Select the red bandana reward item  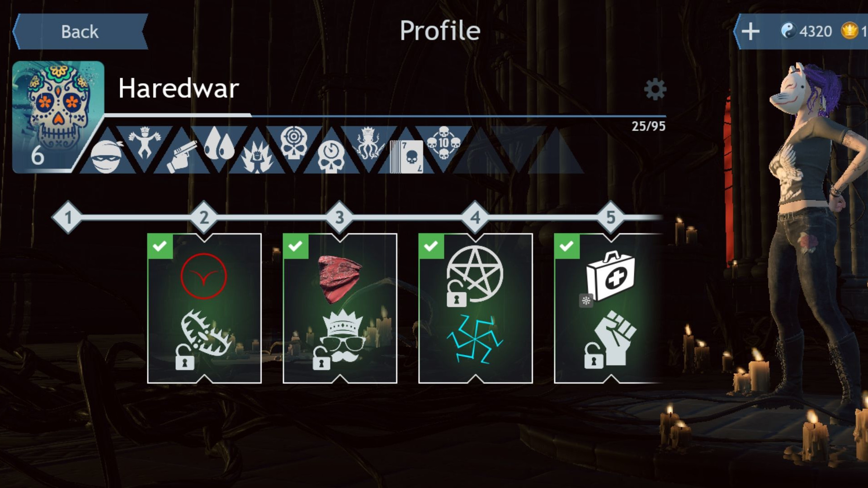[340, 280]
